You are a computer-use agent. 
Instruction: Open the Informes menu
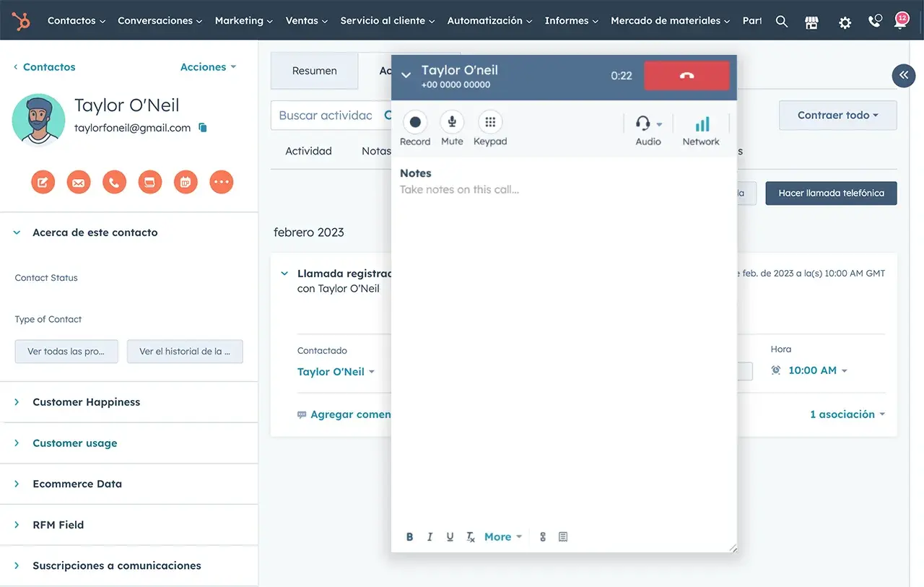572,21
